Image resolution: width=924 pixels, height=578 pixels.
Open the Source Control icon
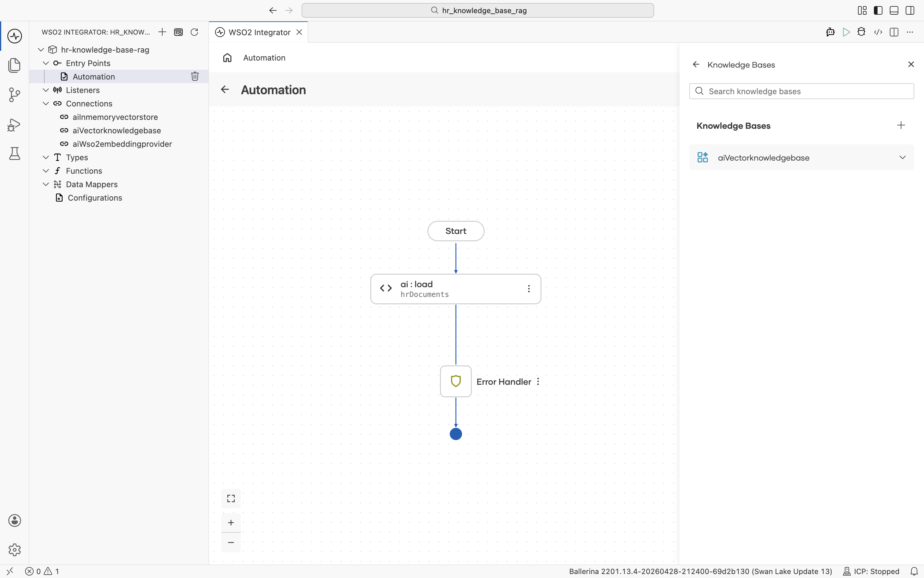click(14, 95)
